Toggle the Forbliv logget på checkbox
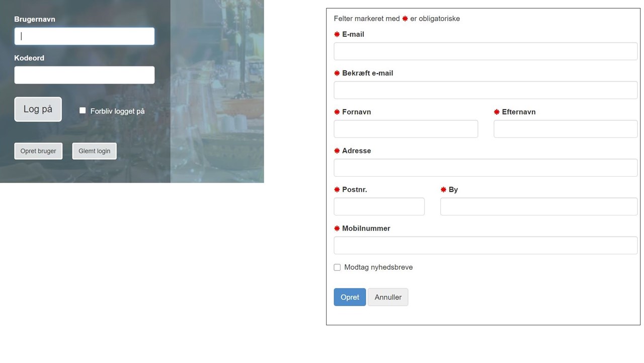The width and height of the screenshot is (644, 363). pos(83,111)
